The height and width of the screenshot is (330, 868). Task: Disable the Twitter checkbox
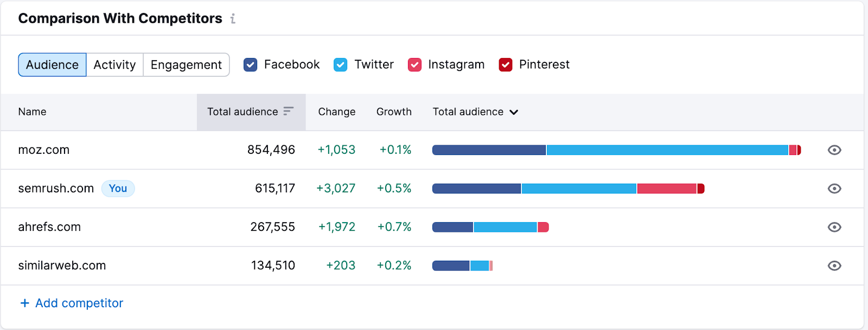[341, 64]
